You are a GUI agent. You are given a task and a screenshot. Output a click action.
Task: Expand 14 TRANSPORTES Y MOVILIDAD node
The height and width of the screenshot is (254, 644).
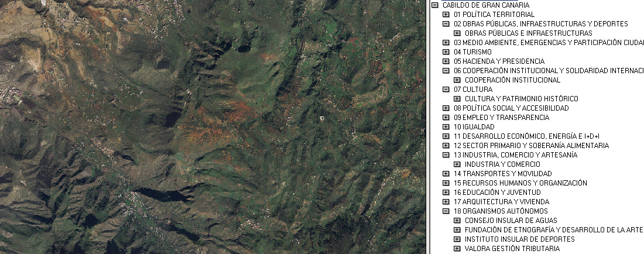point(446,174)
